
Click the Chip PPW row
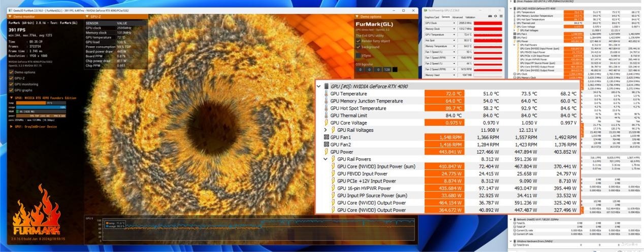pos(116,65)
